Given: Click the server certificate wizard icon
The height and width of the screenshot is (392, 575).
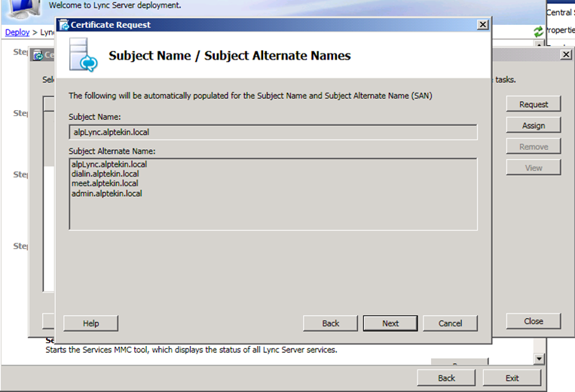Looking at the screenshot, I should click(83, 54).
